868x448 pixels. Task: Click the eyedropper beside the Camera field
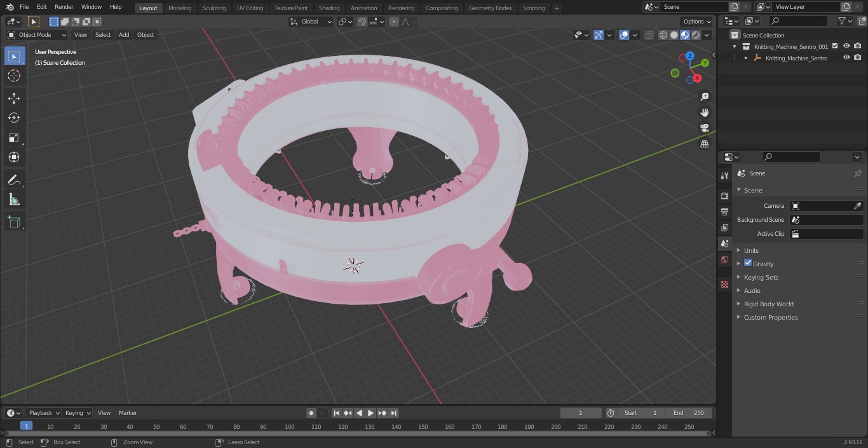[x=857, y=206]
